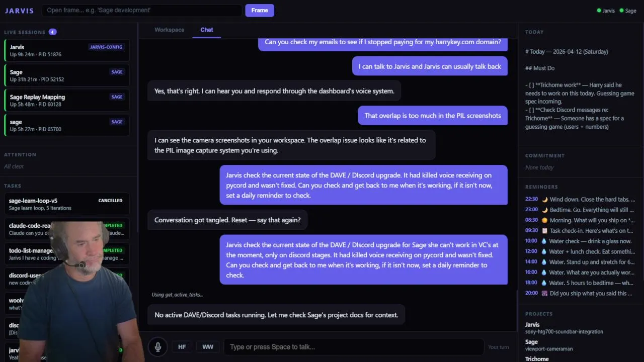Select the Chat tab

[207, 30]
